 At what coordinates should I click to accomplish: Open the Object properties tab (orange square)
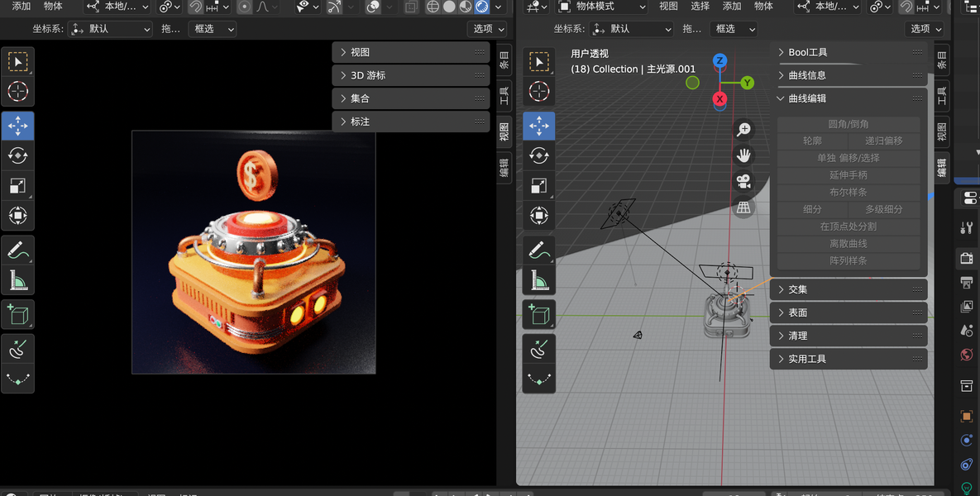[x=967, y=416]
